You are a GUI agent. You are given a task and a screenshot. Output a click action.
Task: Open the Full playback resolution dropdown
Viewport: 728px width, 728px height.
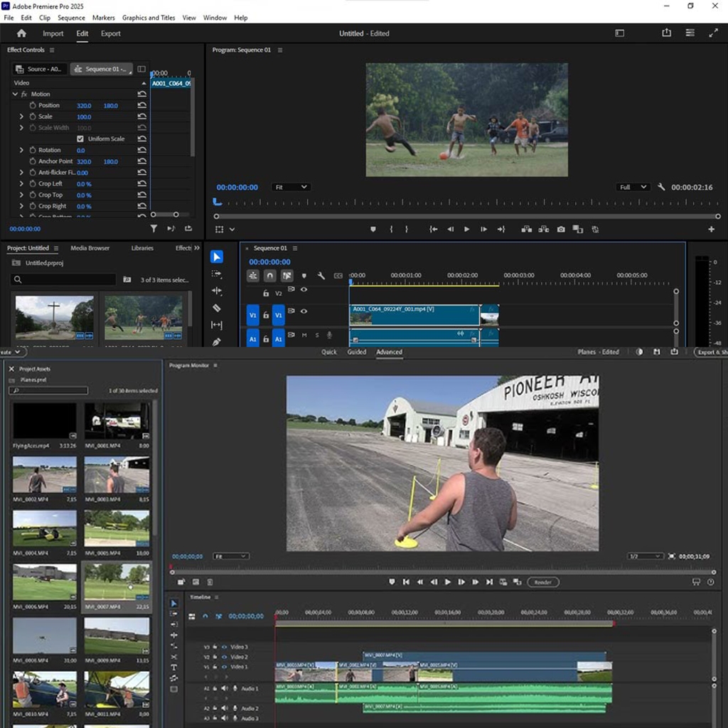tap(633, 187)
